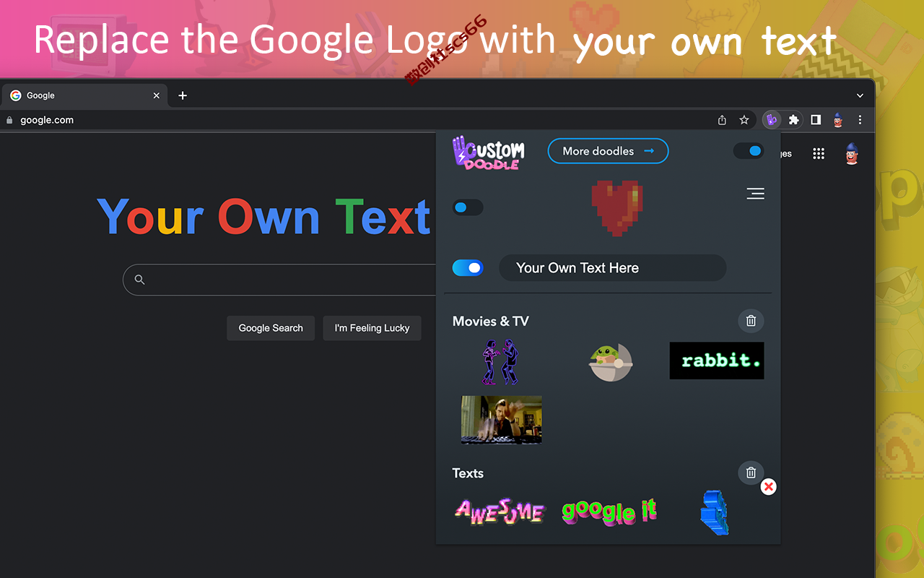View site info via the lock icon
Image resolution: width=924 pixels, height=578 pixels.
tap(9, 121)
